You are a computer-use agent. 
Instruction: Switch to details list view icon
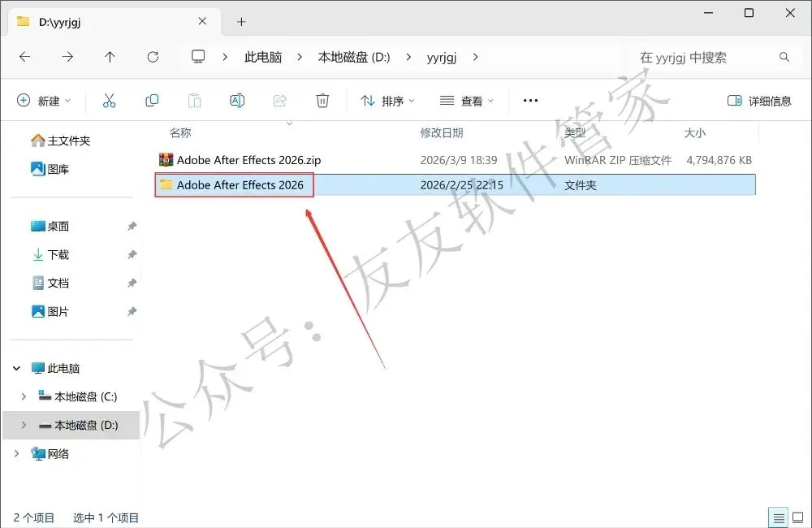779,517
